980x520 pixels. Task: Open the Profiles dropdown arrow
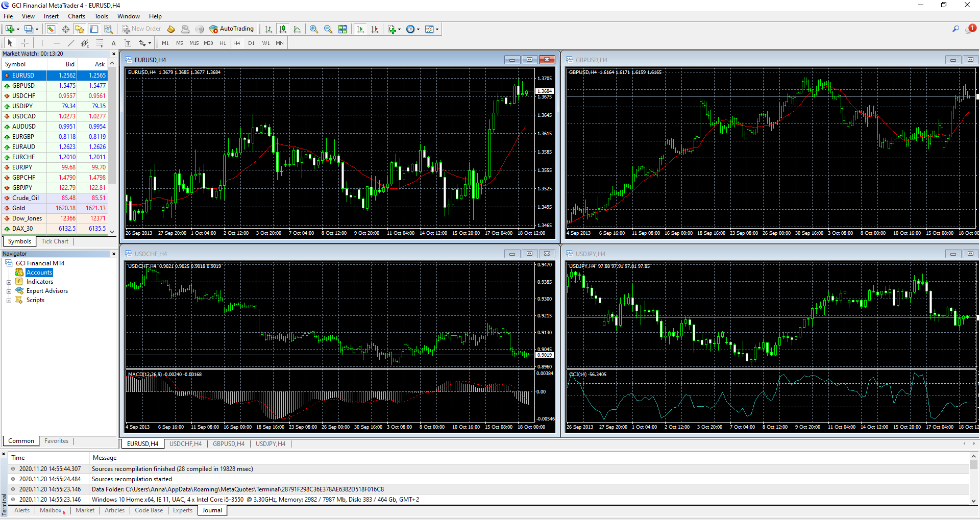tap(37, 30)
